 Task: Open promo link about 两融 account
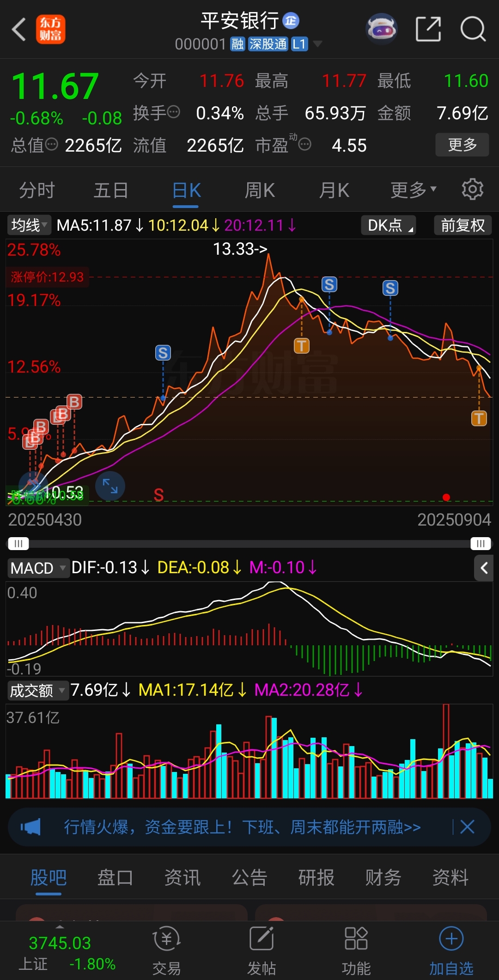coord(242,827)
